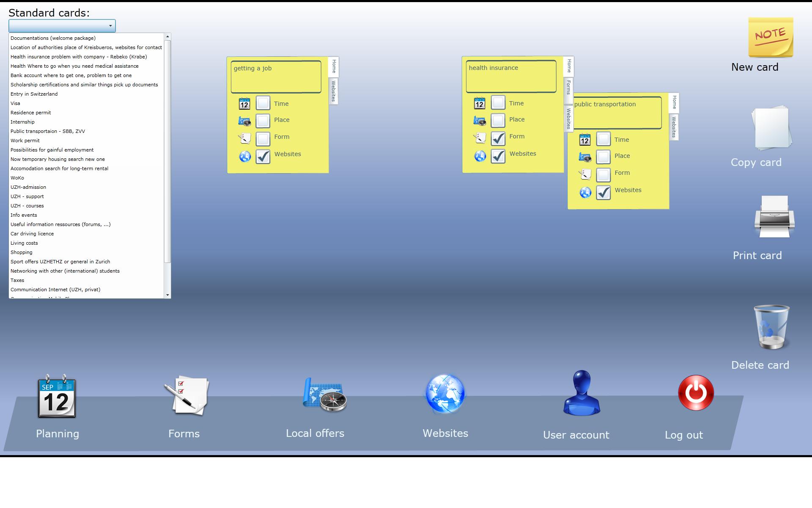
Task: Click the Planning label
Action: pos(58,434)
